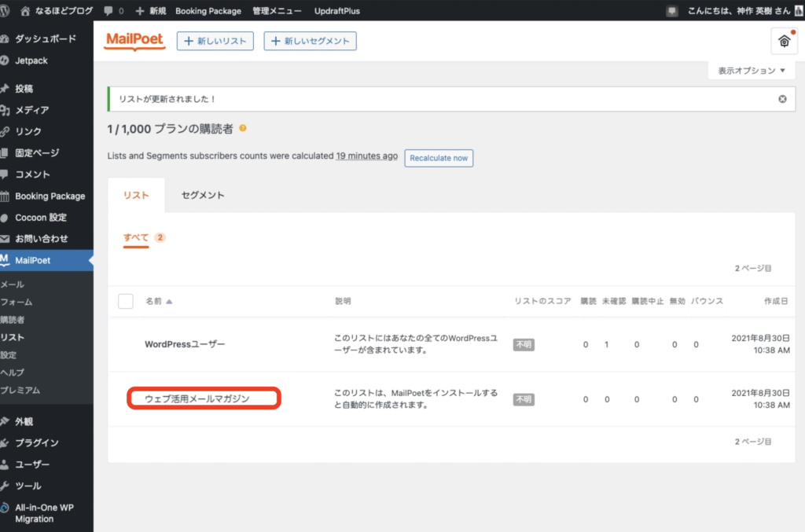Click the 不明 score badge for WordPressユーザー
Image resolution: width=805 pixels, height=532 pixels.
point(524,345)
